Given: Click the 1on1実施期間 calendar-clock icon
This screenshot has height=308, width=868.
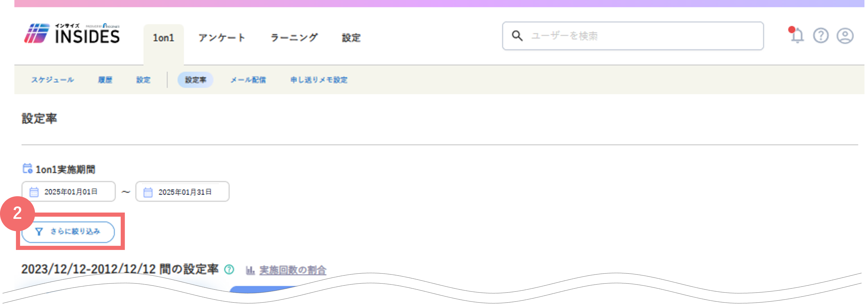Looking at the screenshot, I should coord(27,168).
